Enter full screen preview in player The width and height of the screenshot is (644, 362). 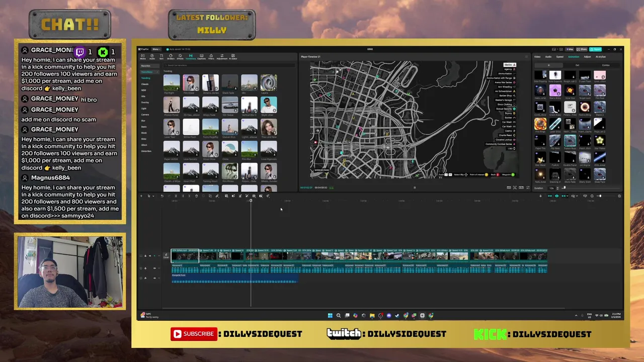[x=528, y=188]
